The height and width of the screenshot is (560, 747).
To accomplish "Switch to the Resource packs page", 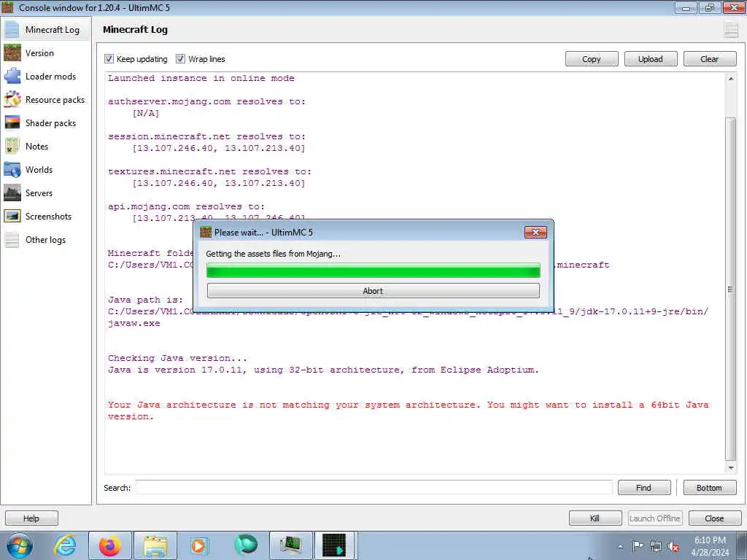I will tap(55, 99).
